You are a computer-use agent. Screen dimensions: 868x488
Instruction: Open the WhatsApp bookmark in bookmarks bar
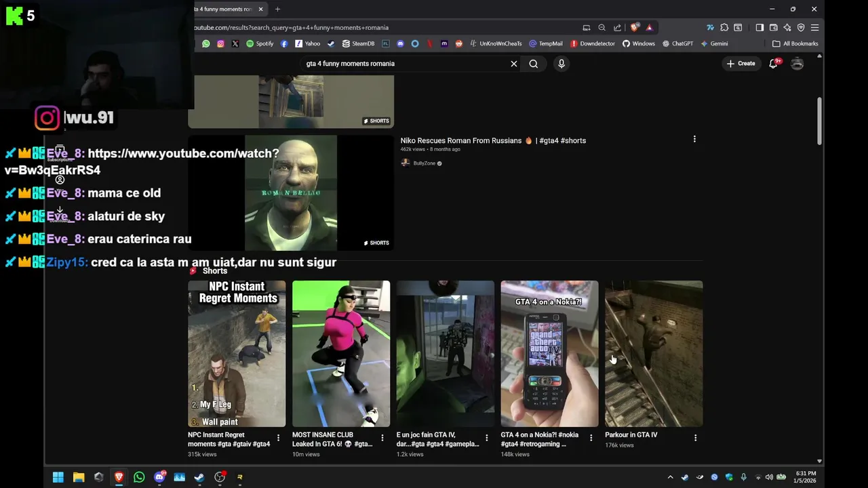point(206,43)
